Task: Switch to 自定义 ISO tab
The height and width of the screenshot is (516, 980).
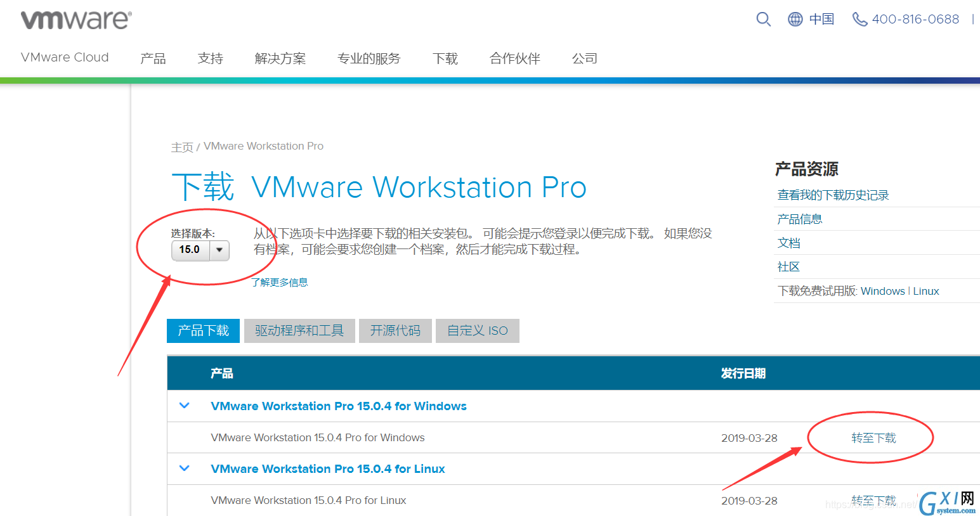Action: click(x=478, y=331)
